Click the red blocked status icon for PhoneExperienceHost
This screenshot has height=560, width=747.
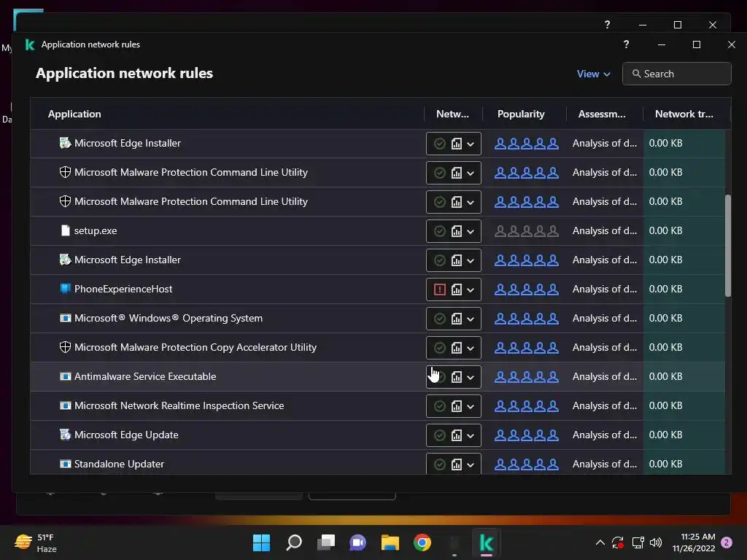pos(440,289)
